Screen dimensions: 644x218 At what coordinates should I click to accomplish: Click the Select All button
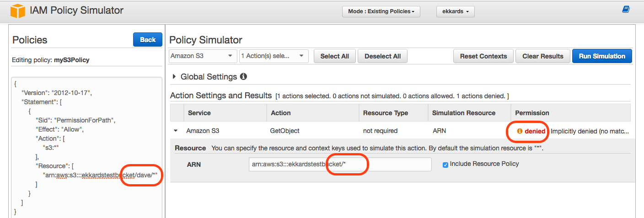pyautogui.click(x=335, y=56)
